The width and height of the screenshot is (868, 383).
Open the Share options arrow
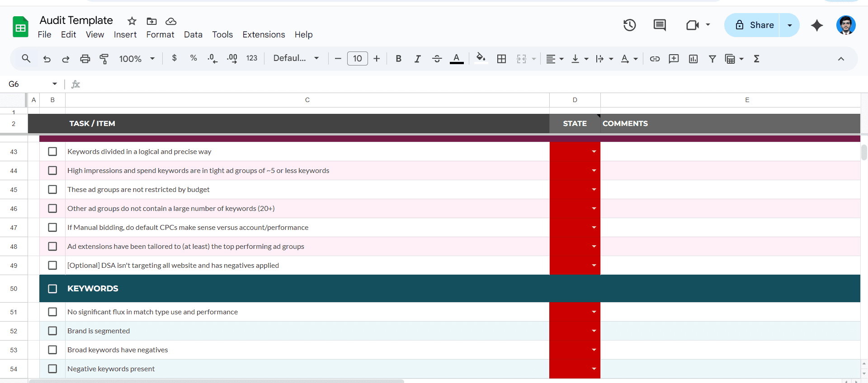(790, 25)
